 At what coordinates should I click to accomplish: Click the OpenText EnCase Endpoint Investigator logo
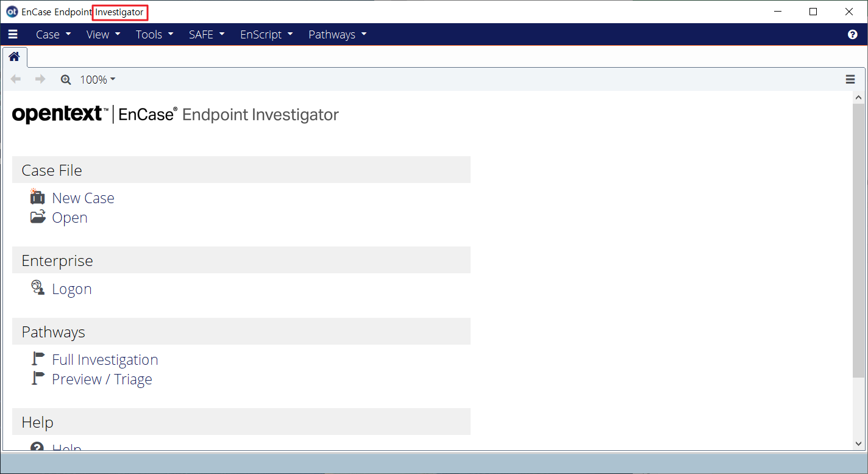(x=176, y=114)
